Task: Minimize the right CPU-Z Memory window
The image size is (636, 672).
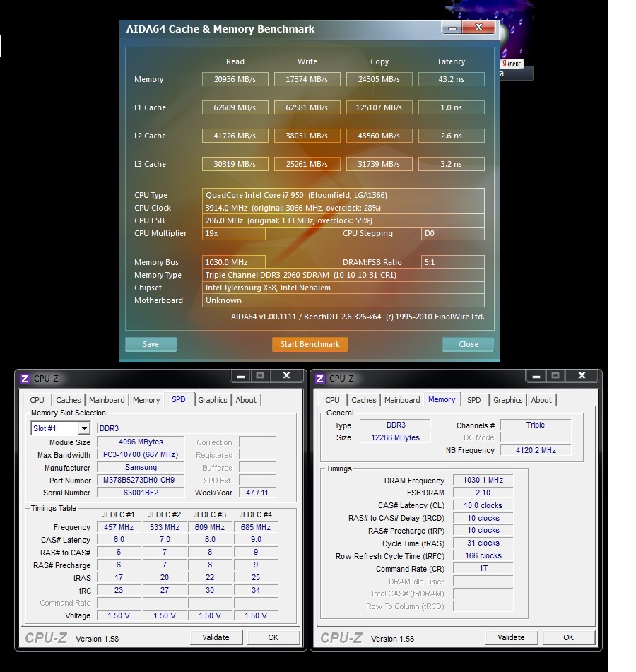Action: tap(536, 376)
